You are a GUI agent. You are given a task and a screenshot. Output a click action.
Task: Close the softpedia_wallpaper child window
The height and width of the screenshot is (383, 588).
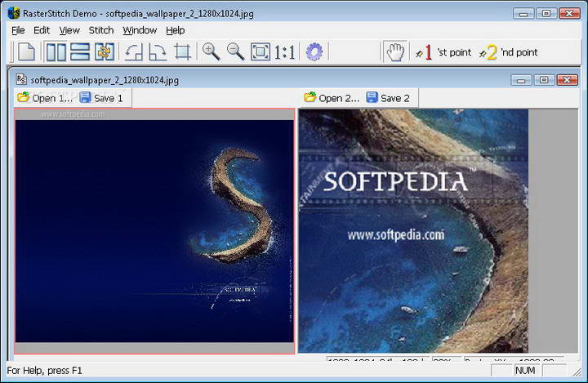point(567,80)
